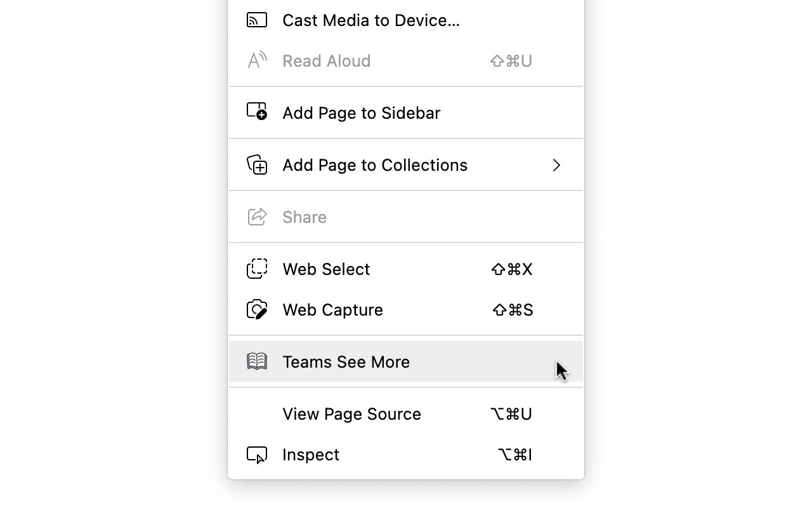This screenshot has width=812, height=508.
Task: Click the Read Aloud speaker icon
Action: click(x=257, y=60)
